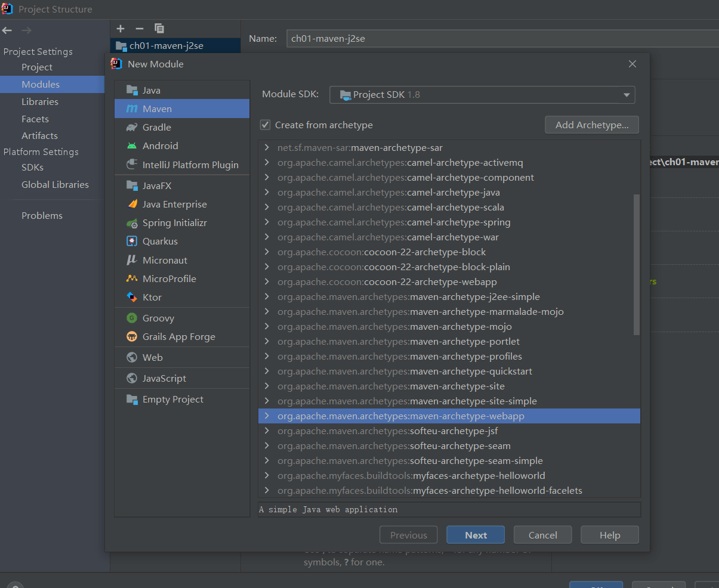Click the Java Enterprise icon
The image size is (719, 588).
pyautogui.click(x=132, y=204)
